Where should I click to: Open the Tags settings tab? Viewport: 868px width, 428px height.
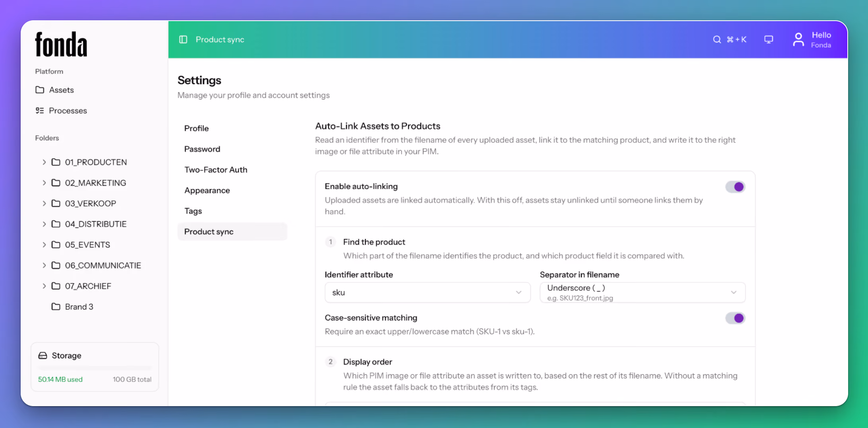[x=232, y=211]
